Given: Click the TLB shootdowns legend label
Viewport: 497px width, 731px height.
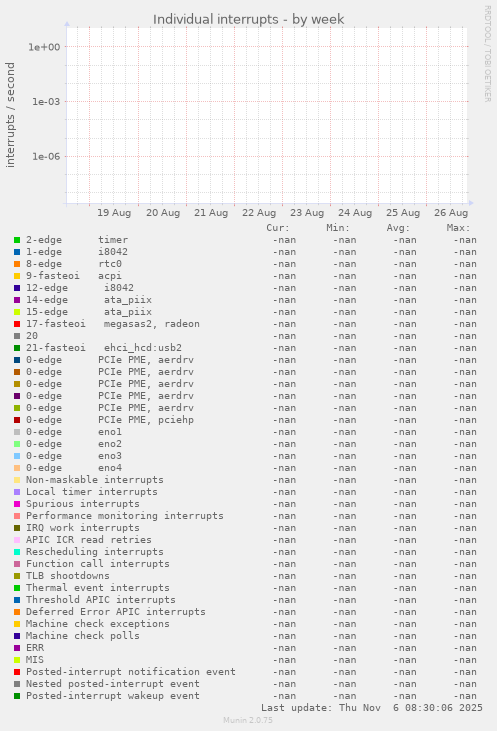Looking at the screenshot, I should point(68,576).
